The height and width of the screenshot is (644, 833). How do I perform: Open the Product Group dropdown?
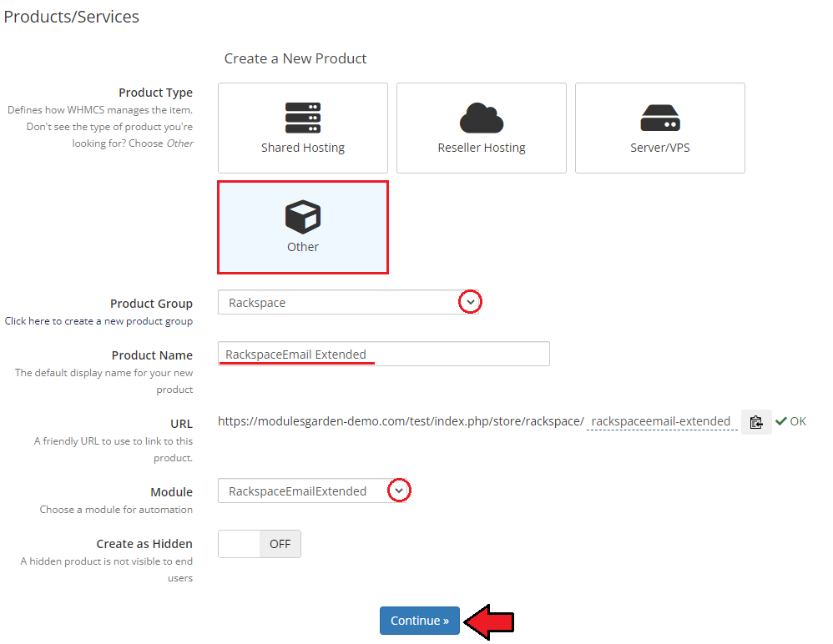pyautogui.click(x=349, y=302)
